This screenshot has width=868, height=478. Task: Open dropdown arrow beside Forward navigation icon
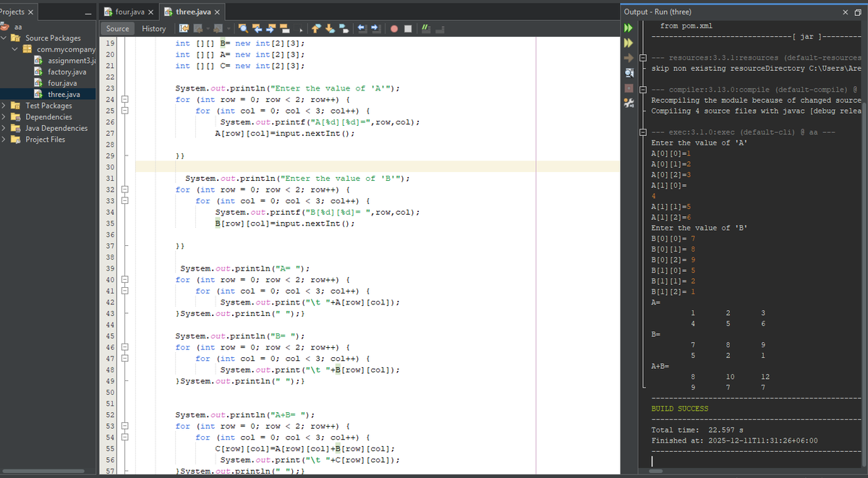point(228,30)
